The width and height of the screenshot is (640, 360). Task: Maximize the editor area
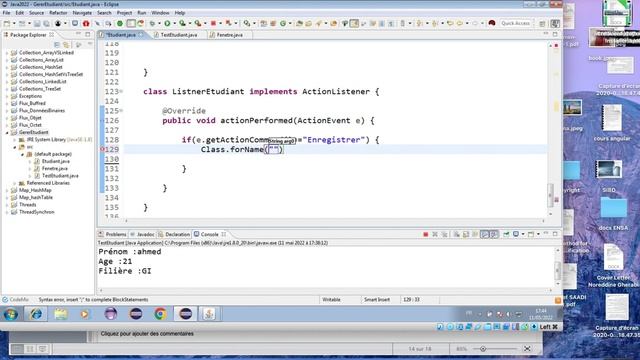coord(555,35)
